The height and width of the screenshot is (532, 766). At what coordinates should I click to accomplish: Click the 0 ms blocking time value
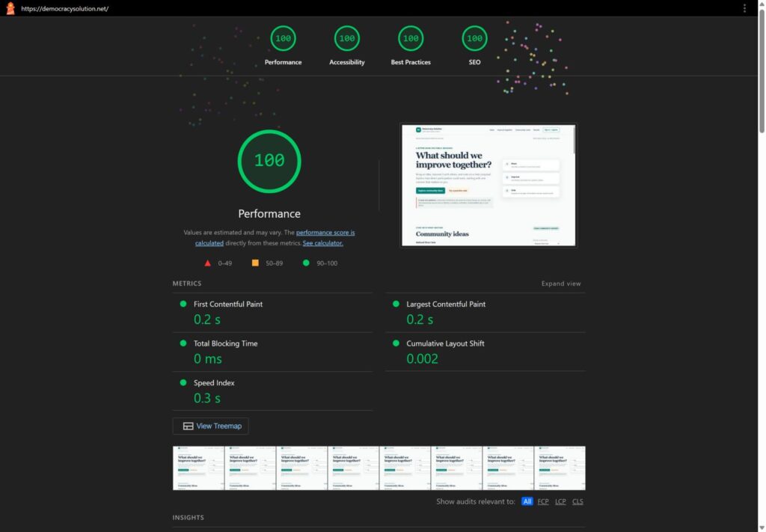click(208, 358)
